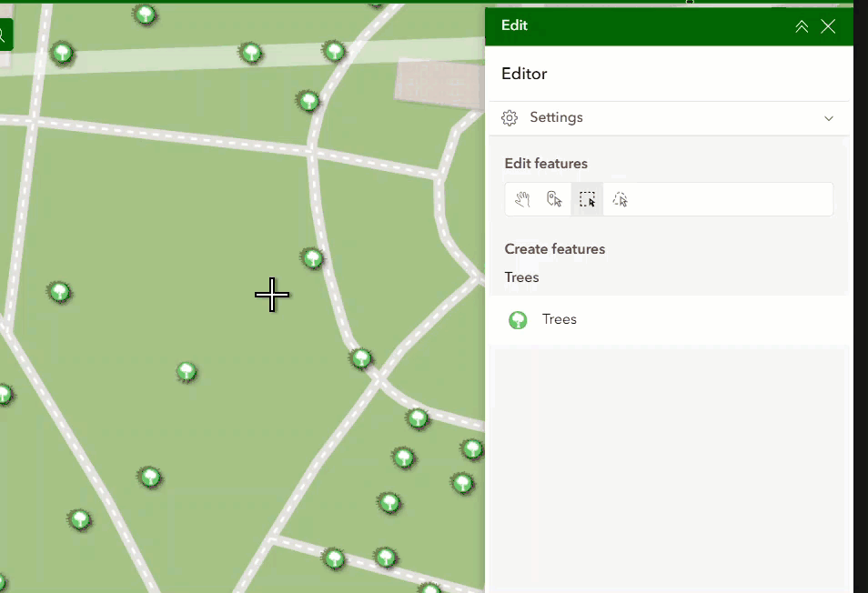
Task: Pick the lasso selection tool
Action: 620,199
